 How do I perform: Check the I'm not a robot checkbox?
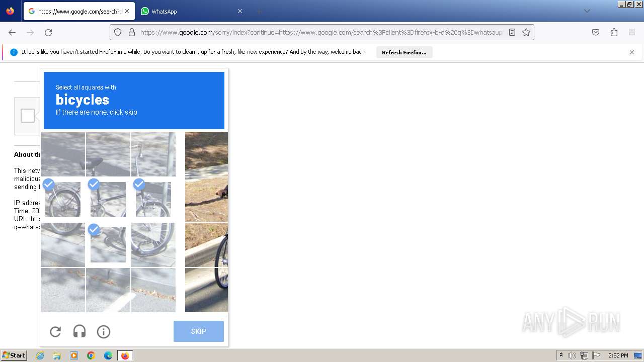click(x=28, y=116)
